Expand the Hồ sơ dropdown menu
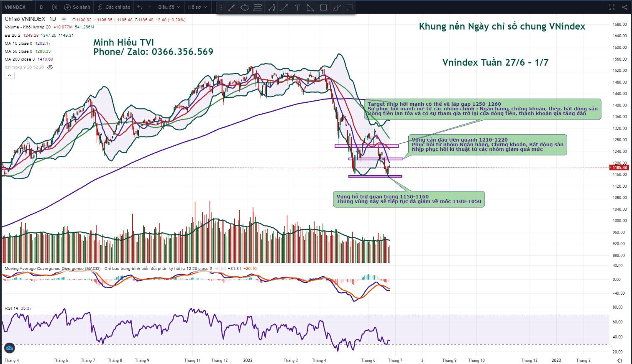The width and height of the screenshot is (632, 364). 197,7
